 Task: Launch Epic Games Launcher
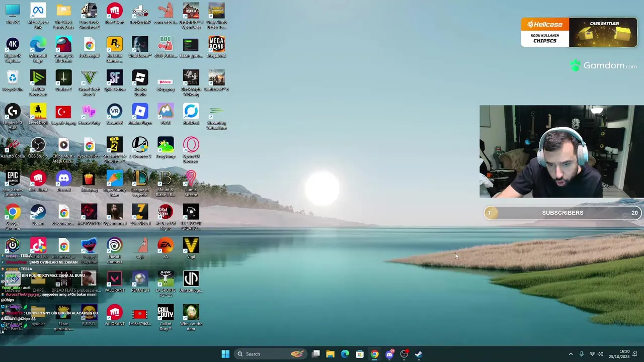(x=13, y=184)
